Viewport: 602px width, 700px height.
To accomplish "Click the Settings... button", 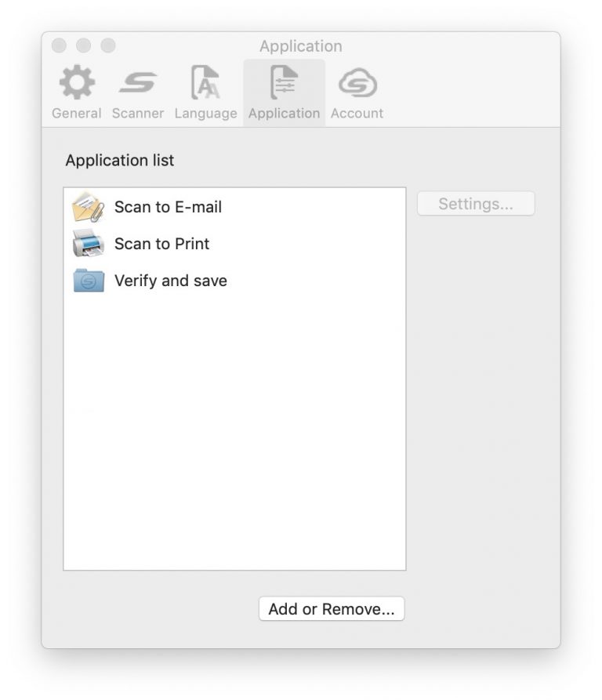I will coord(476,204).
